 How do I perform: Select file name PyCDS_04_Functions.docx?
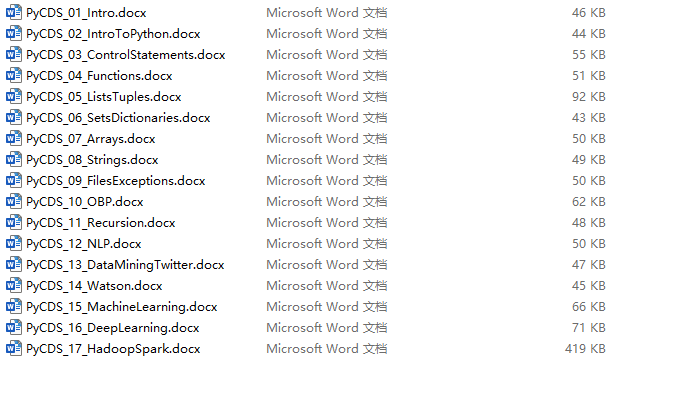click(99, 76)
